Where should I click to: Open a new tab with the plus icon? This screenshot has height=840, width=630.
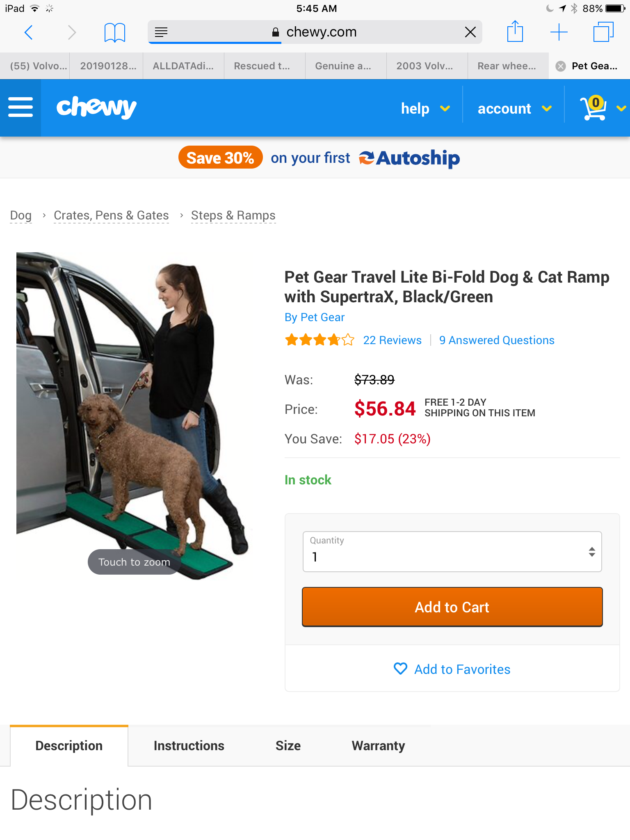[559, 32]
